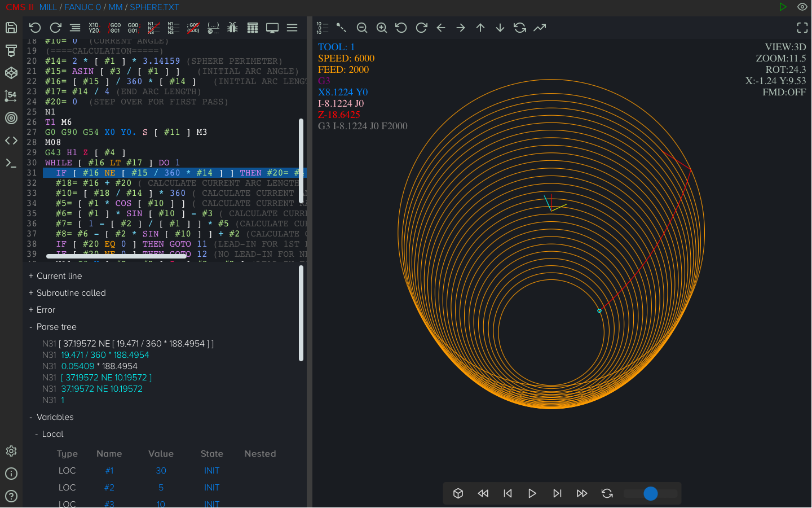Click the debug bug icon
Image resolution: width=812 pixels, height=508 pixels.
(232, 28)
